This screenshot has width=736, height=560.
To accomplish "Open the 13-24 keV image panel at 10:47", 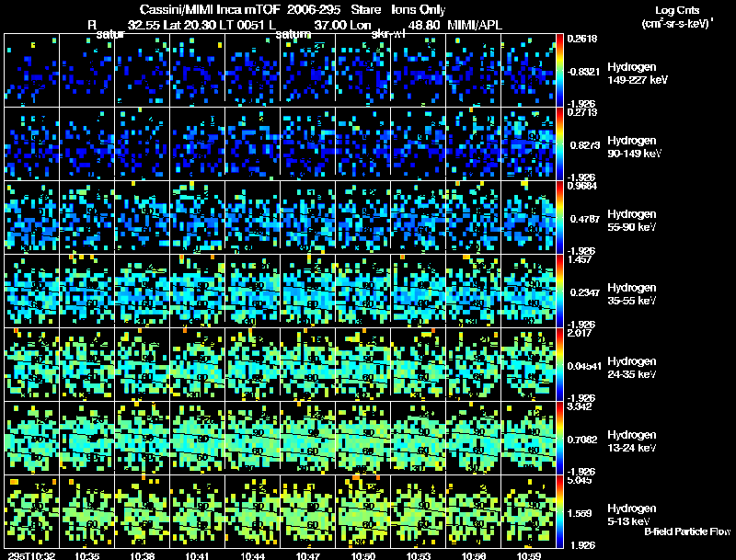I will pyautogui.click(x=308, y=438).
